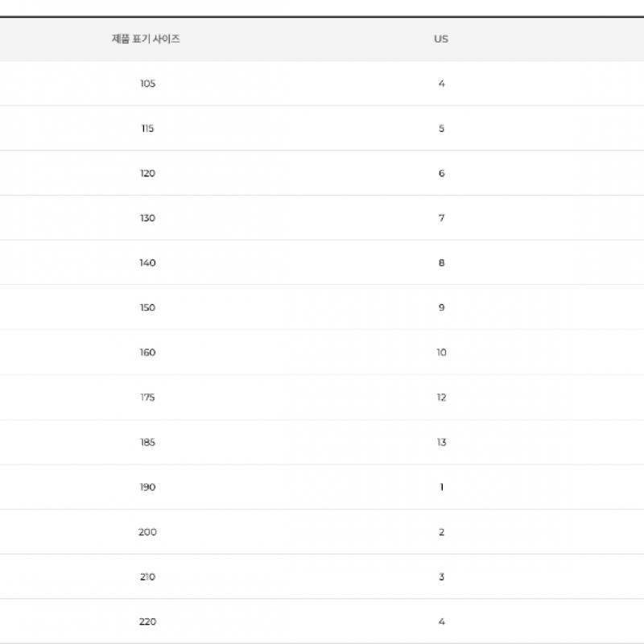Click the 175 size value
The width and height of the screenshot is (644, 644).
coord(147,398)
